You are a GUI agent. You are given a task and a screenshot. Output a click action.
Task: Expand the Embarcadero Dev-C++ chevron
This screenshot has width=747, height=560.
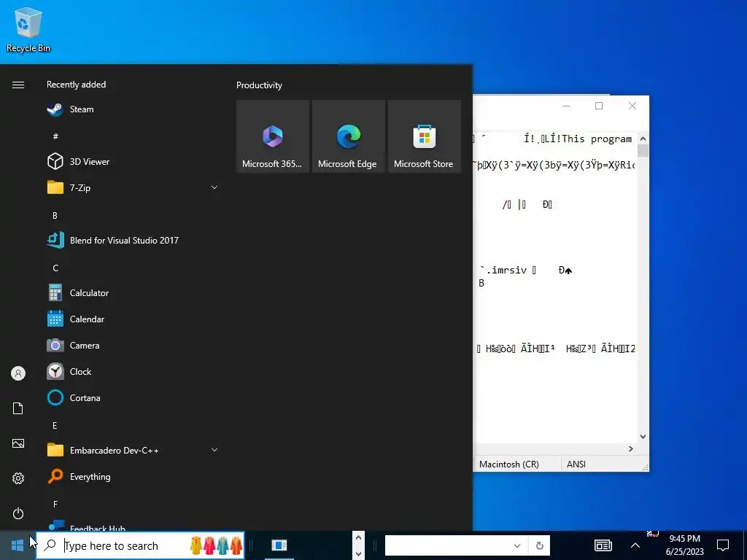pos(214,450)
